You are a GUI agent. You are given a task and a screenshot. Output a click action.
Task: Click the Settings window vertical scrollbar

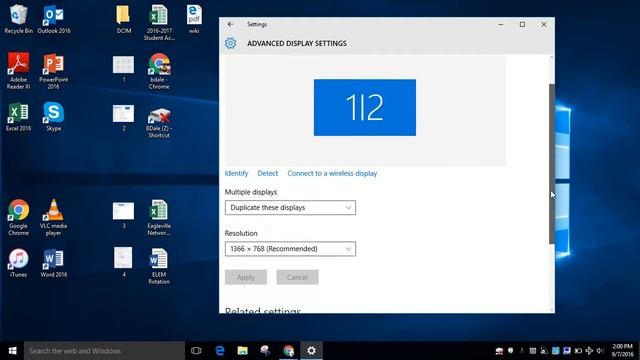click(552, 163)
